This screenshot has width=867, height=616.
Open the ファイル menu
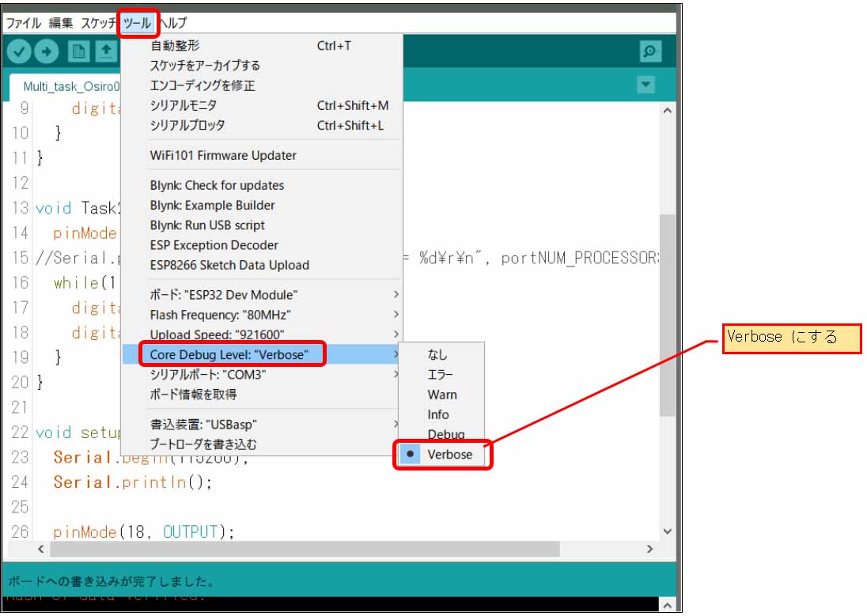[x=23, y=23]
